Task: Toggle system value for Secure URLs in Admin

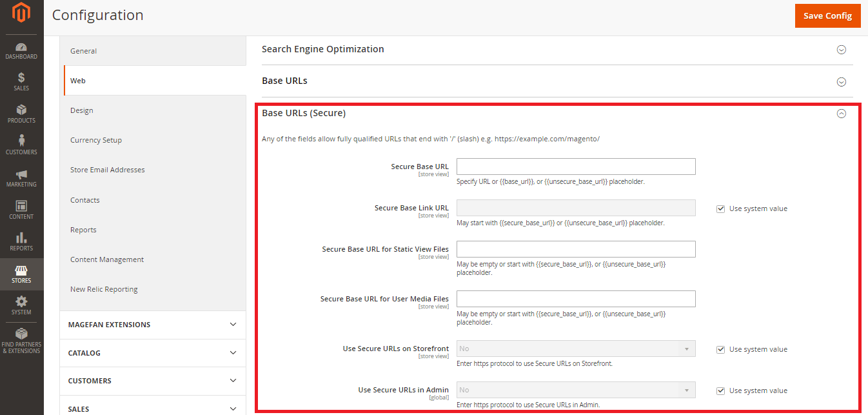Action: pyautogui.click(x=721, y=391)
